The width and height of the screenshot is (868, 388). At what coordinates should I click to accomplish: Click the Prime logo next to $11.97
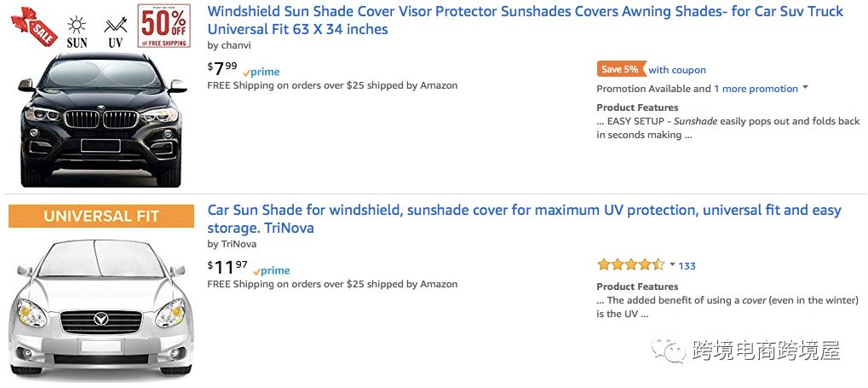tap(272, 271)
